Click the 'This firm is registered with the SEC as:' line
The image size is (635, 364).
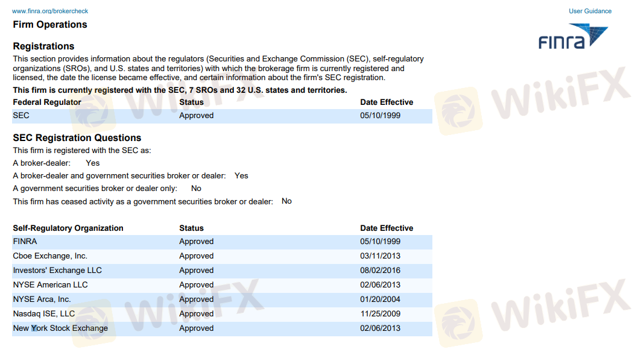click(x=82, y=151)
